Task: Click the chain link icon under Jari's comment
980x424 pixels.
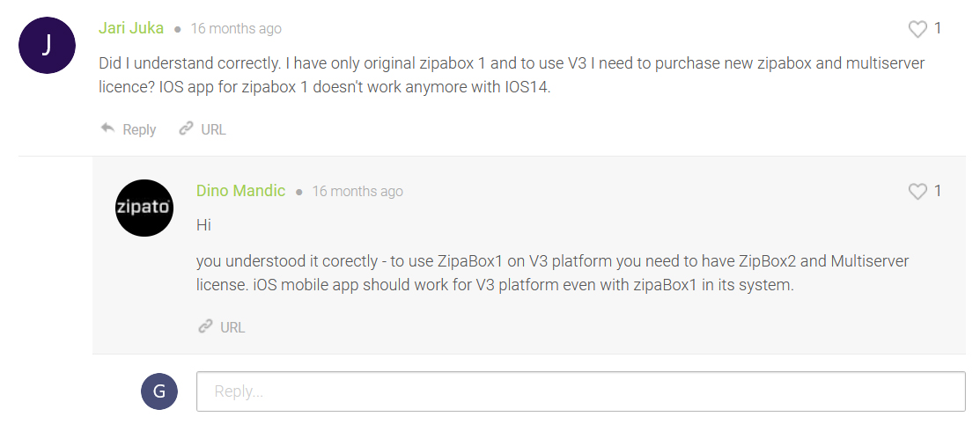Action: pyautogui.click(x=186, y=128)
